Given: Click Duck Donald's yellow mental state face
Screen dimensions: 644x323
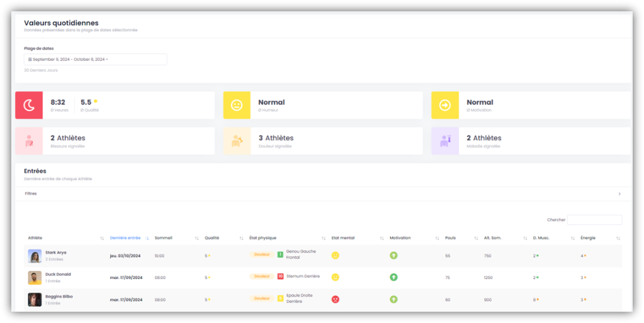Looking at the screenshot, I should point(335,277).
